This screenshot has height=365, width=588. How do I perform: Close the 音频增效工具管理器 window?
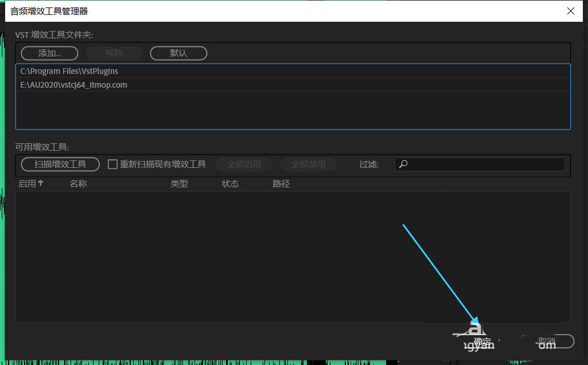570,11
